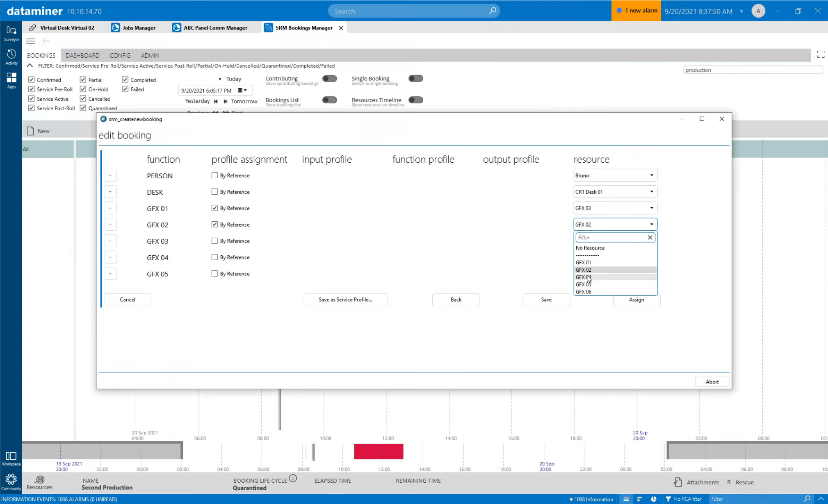
Task: Collapse the GFX 02 resource dropdown
Action: [x=615, y=225]
